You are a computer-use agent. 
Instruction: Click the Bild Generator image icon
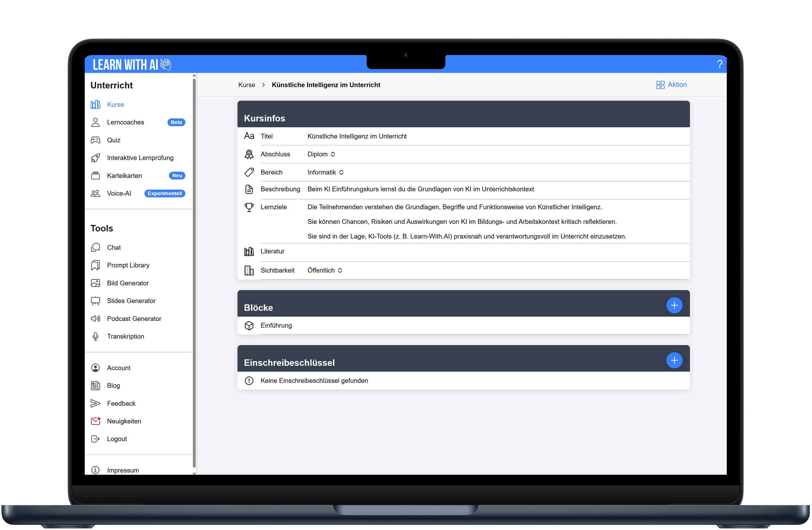click(96, 283)
